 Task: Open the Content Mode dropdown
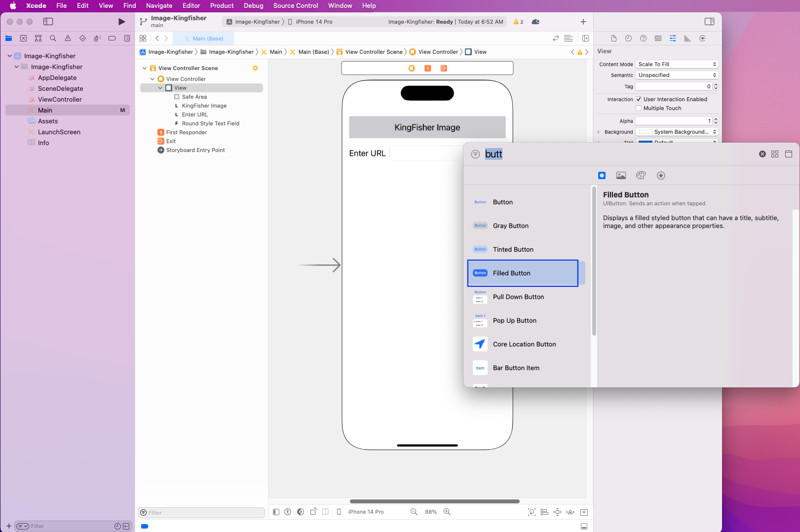click(x=677, y=64)
